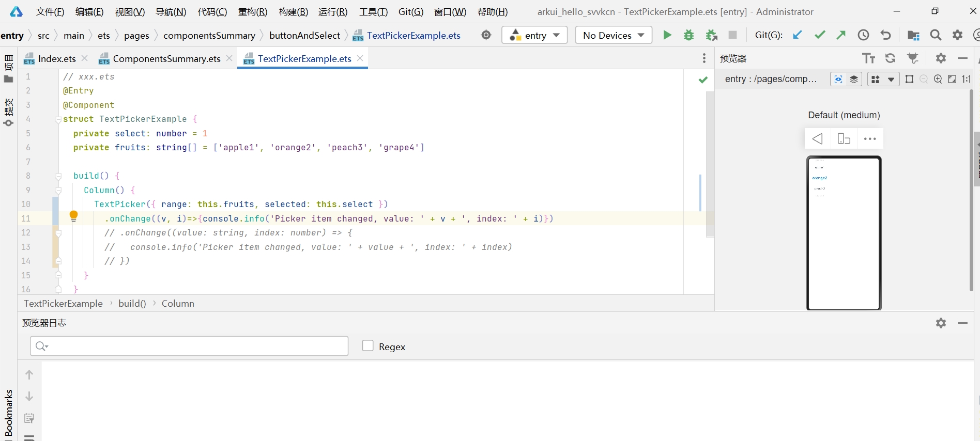Viewport: 980px width, 441px height.
Task: Open search everywhere magnifier icon
Action: coord(936,35)
